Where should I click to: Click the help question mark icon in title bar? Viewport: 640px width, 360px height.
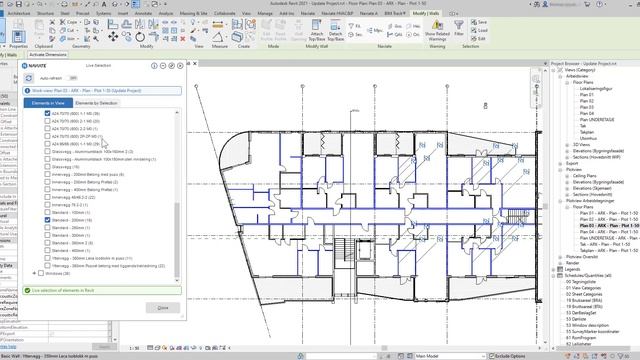tap(600, 4)
